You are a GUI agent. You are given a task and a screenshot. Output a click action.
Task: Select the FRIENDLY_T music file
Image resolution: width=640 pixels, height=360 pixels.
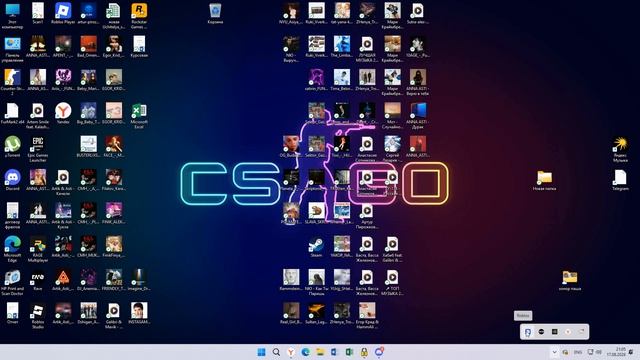[x=113, y=280]
